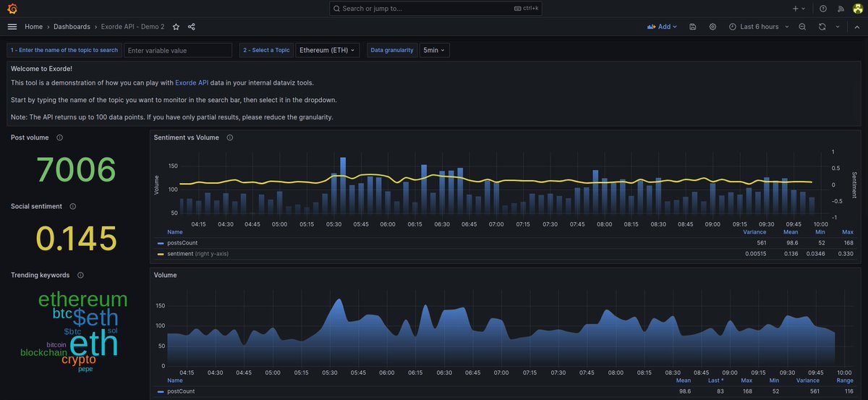868x400 pixels.
Task: Click the 0.145 sentiment value
Action: coord(76,239)
